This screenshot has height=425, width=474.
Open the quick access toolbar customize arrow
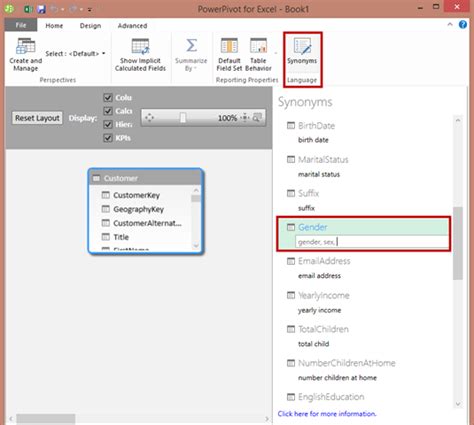tap(90, 9)
